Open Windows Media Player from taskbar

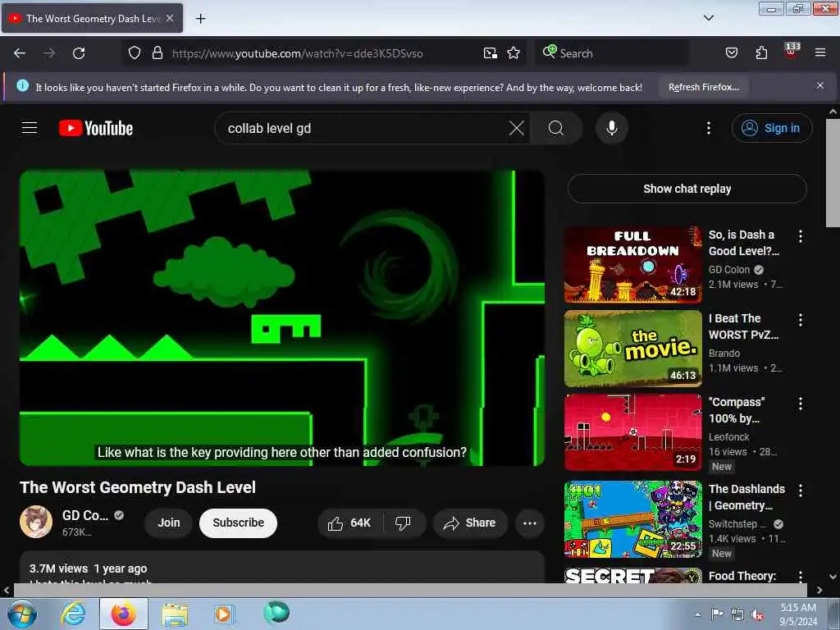click(x=223, y=614)
